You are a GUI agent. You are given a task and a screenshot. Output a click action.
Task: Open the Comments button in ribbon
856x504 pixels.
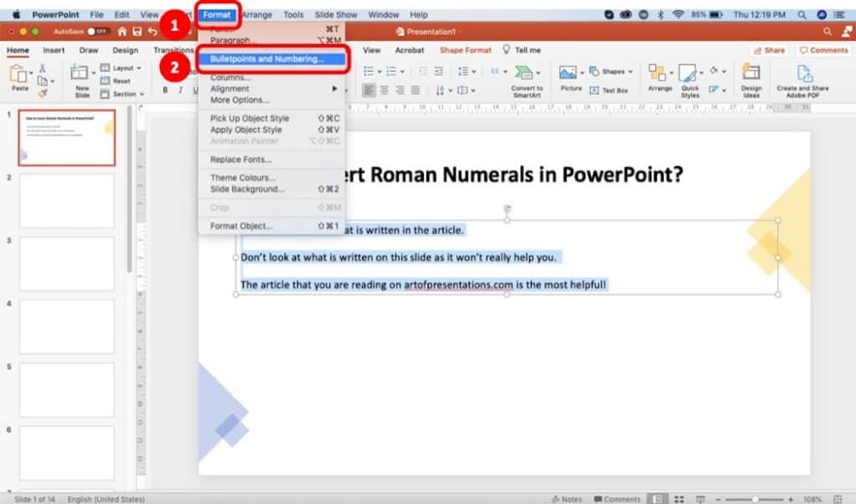823,50
